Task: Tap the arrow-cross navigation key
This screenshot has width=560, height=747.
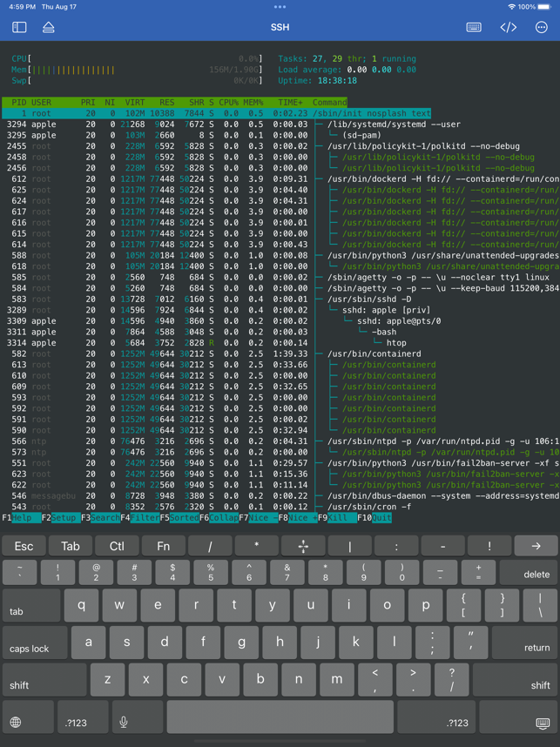Action: [303, 546]
